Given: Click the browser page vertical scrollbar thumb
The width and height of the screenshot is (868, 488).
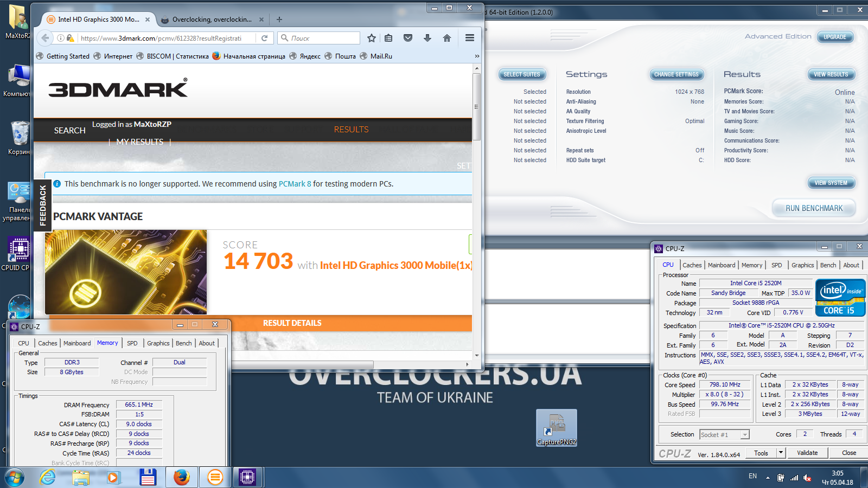Looking at the screenshot, I should pyautogui.click(x=476, y=107).
